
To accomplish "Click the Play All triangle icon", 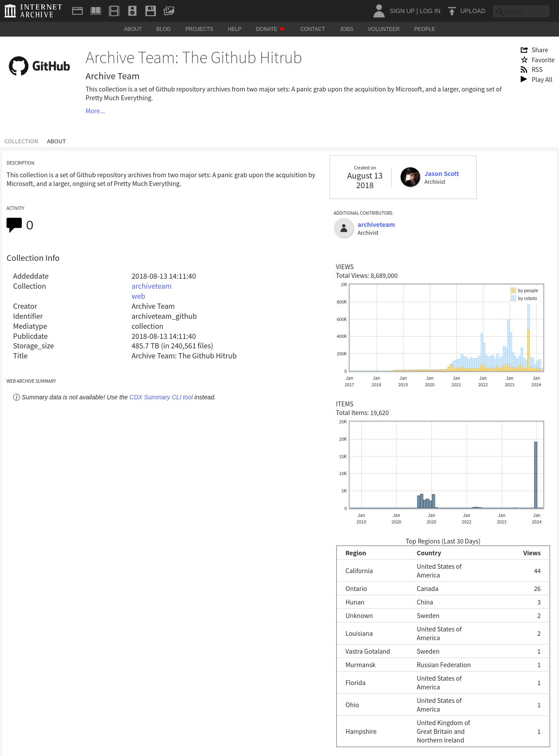I will [524, 79].
